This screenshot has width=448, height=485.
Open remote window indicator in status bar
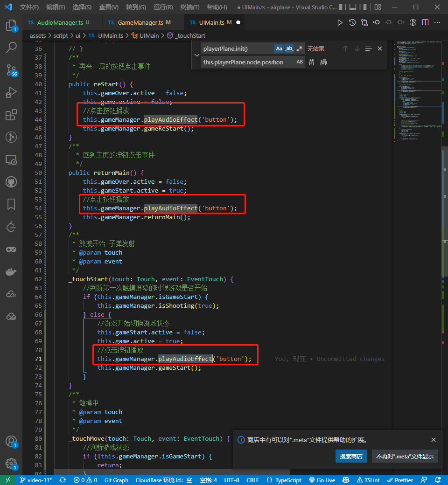point(8,480)
